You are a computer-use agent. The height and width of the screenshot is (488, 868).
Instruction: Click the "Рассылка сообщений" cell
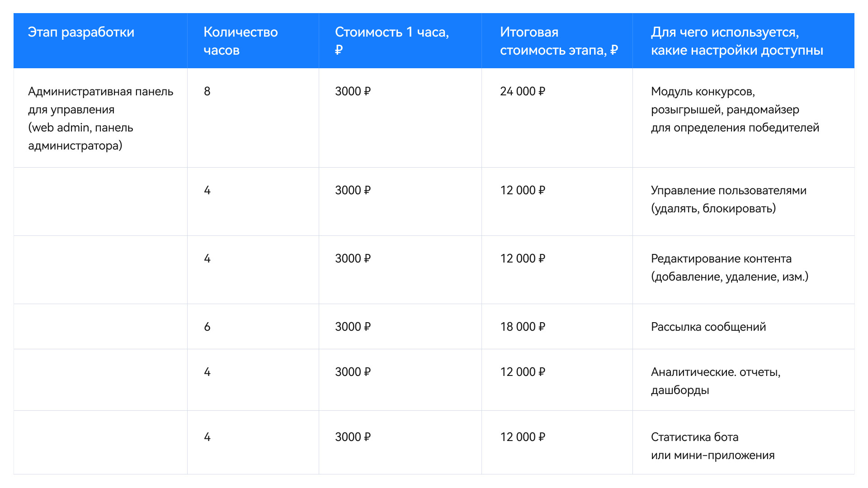[x=708, y=327]
